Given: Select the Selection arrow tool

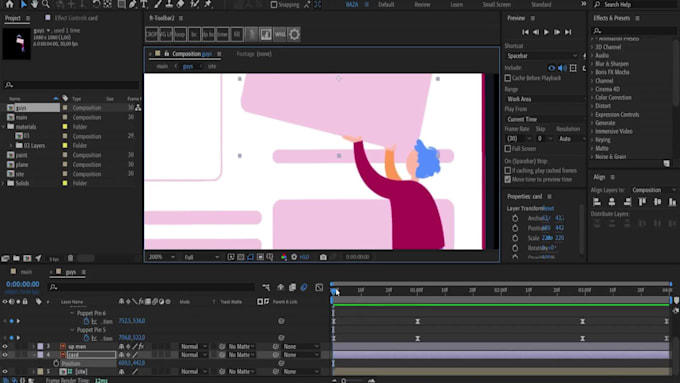Looking at the screenshot, I should coord(23,4).
